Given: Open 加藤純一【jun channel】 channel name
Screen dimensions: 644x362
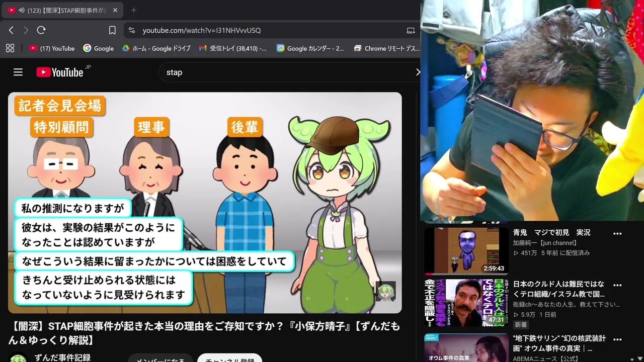Looking at the screenshot, I should pos(545,243).
